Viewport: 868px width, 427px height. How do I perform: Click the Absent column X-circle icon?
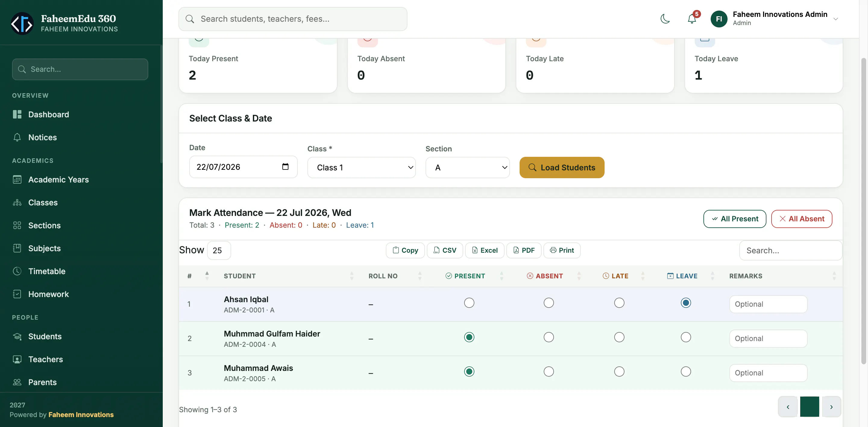pos(530,276)
